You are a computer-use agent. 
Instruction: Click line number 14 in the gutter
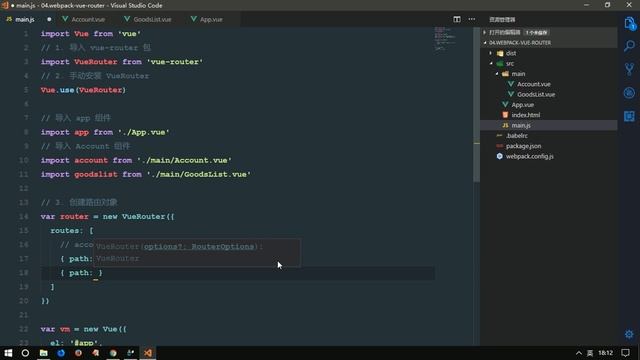(24, 216)
